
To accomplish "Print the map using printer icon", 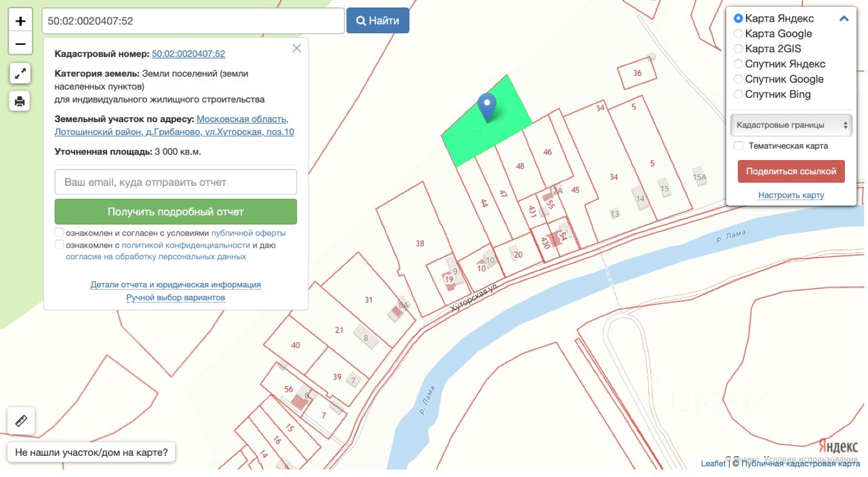I will [x=20, y=101].
